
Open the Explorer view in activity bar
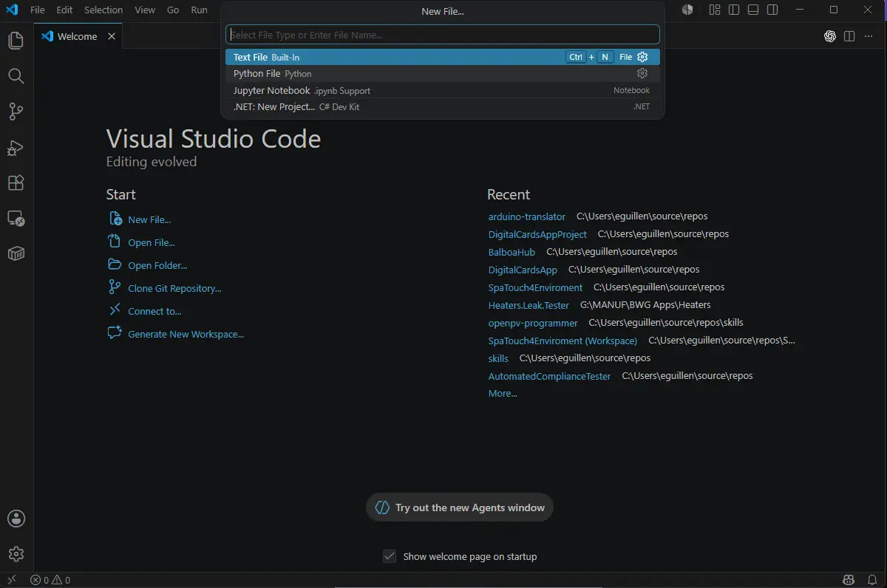pyautogui.click(x=16, y=40)
